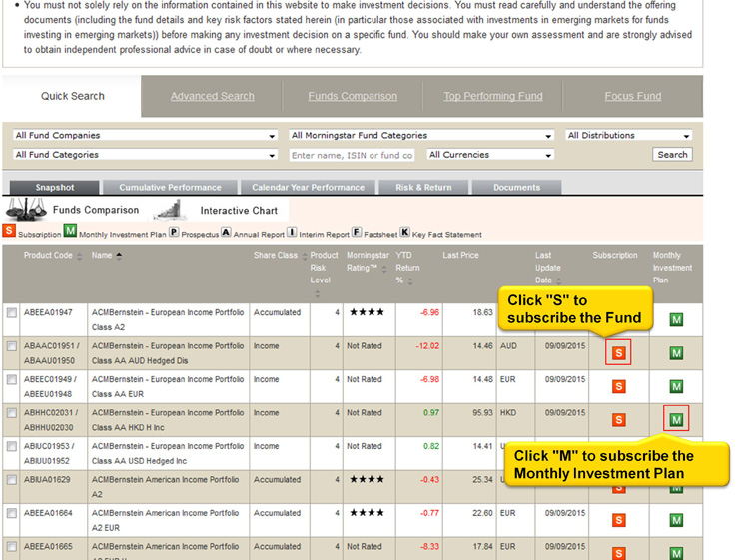Click Monthly Plan M icon for ABEEA01947 row
747x560 pixels.
(x=676, y=319)
